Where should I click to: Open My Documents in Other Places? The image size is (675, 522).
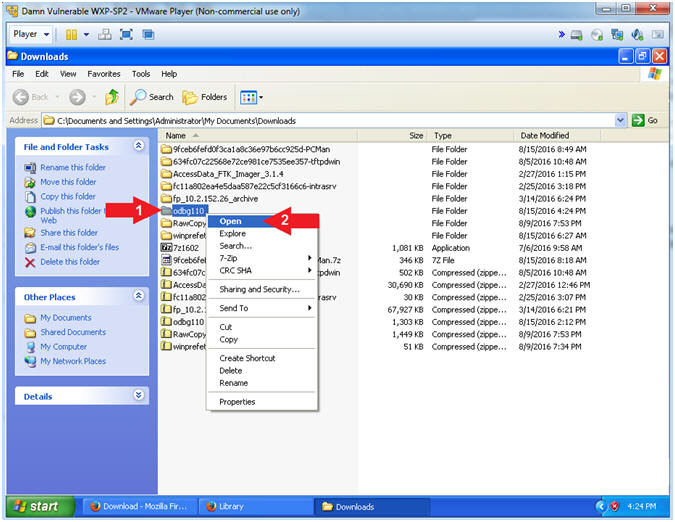coord(66,318)
